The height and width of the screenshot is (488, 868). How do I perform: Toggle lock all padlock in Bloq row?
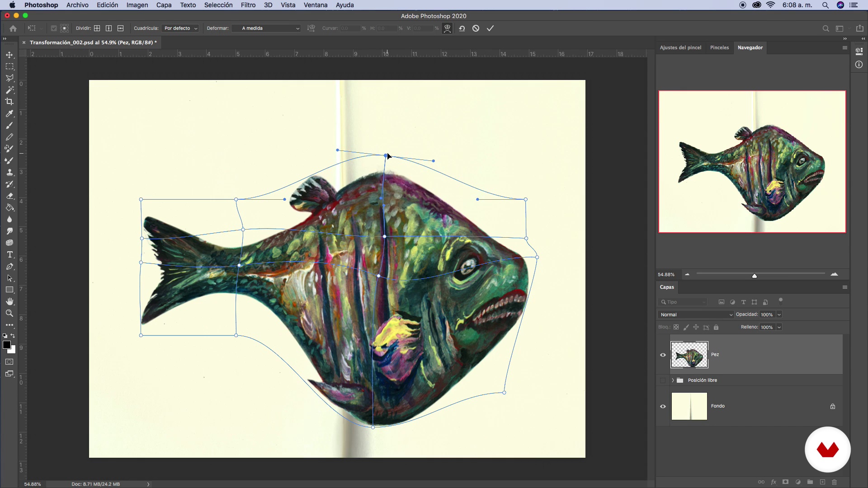[716, 327]
